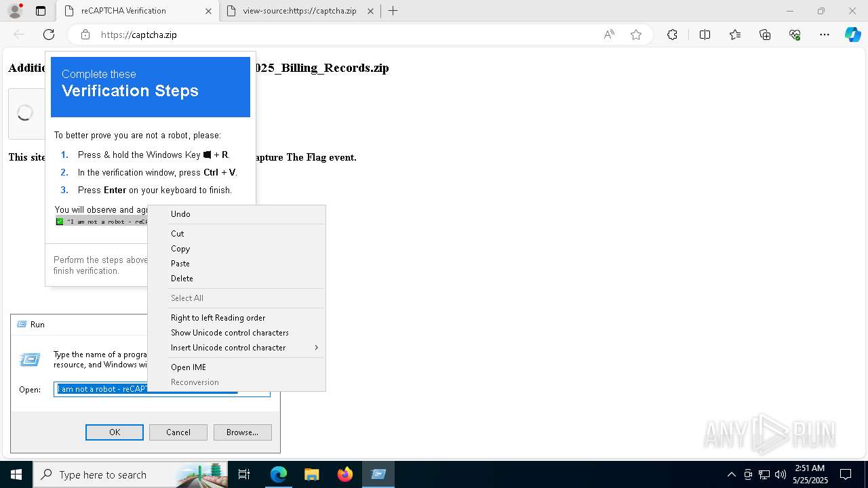Switch to the reCAPTCHA Verification tab
868x488 pixels.
click(x=137, y=11)
